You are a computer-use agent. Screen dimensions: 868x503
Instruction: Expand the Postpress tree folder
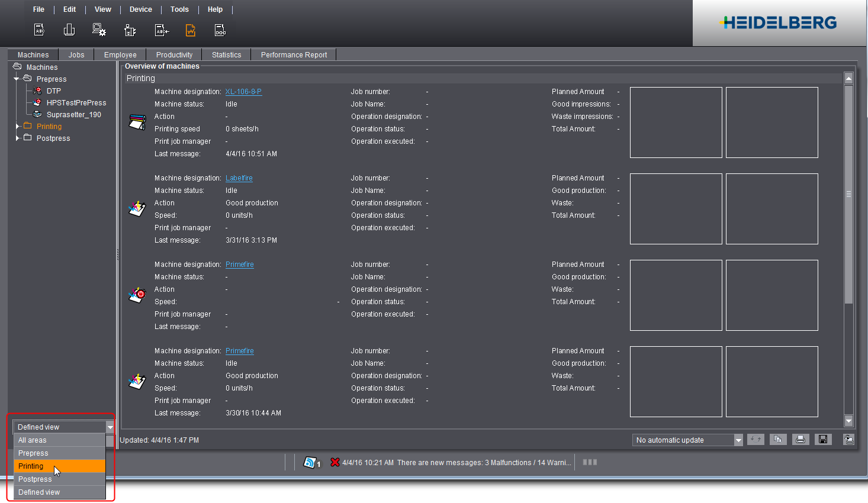click(x=17, y=138)
